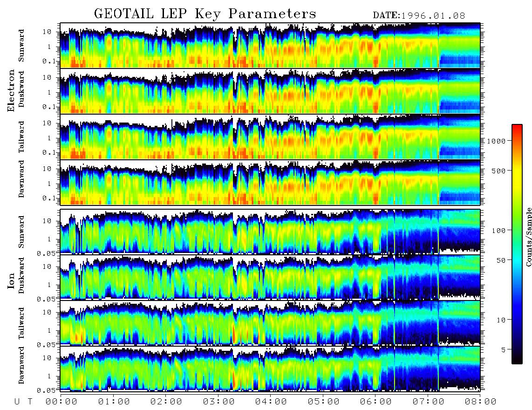
Task: Open the Ion Duskward spectrogram panel
Action: [x=270, y=277]
